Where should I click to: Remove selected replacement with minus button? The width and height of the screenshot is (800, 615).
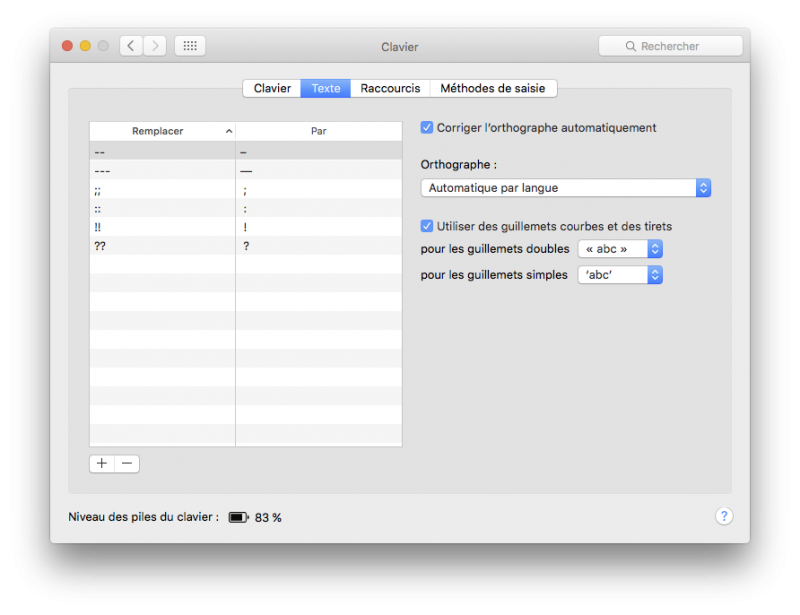point(127,463)
